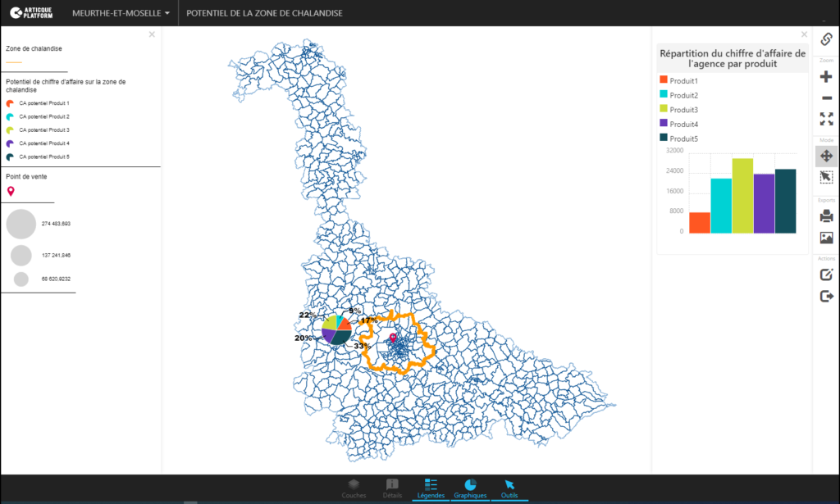Open the edit action icon

coord(826,275)
